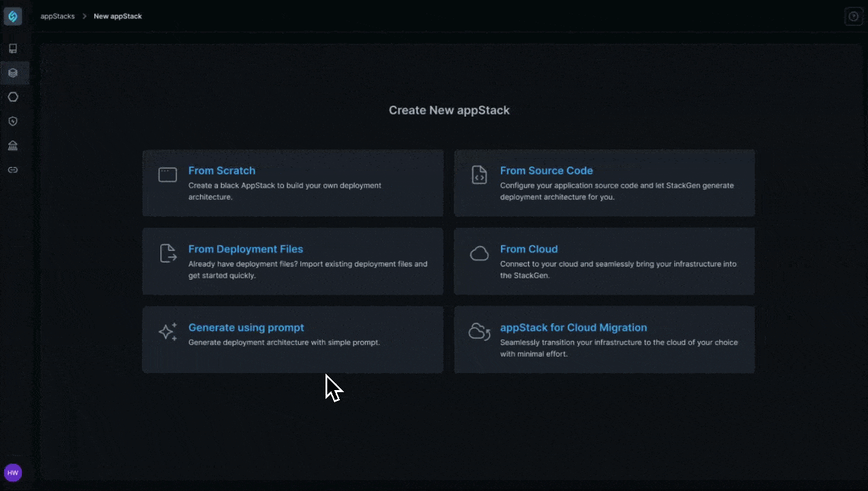Click 'Generate deployment architecture with simple prompt' text
868x491 pixels.
point(284,342)
